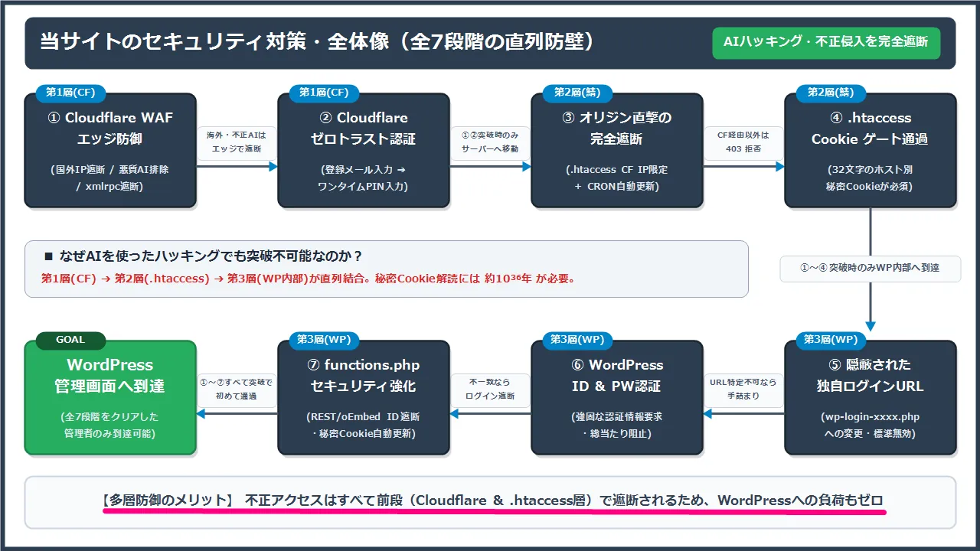This screenshot has height=551, width=980.
Task: Click the "CF経由以外は403 拒否" arrow label
Action: [743, 142]
